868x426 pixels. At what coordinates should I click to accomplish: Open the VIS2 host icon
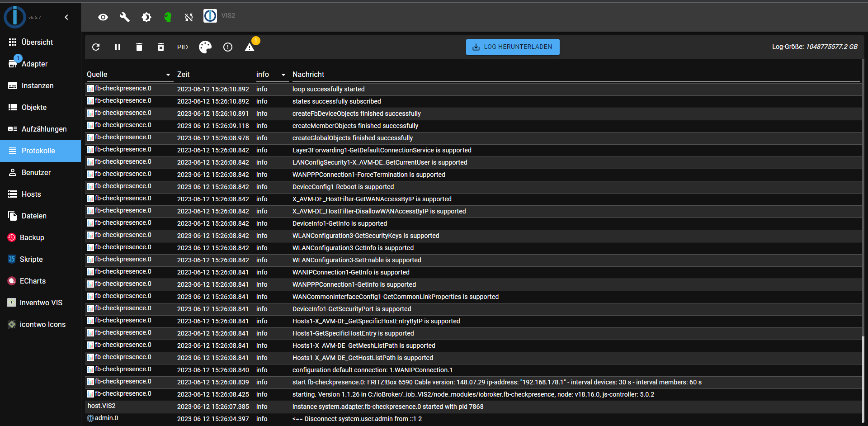[210, 16]
